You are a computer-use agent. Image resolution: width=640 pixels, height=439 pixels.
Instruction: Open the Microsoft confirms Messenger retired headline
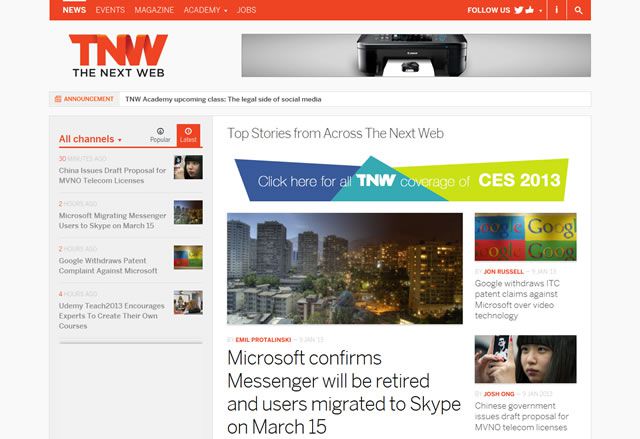click(x=344, y=392)
